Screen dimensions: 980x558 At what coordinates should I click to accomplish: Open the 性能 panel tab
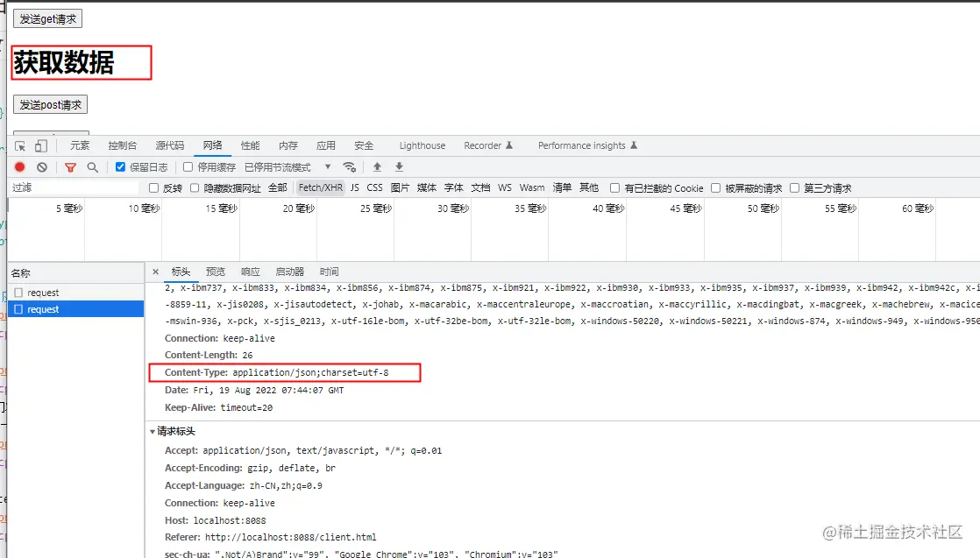250,145
